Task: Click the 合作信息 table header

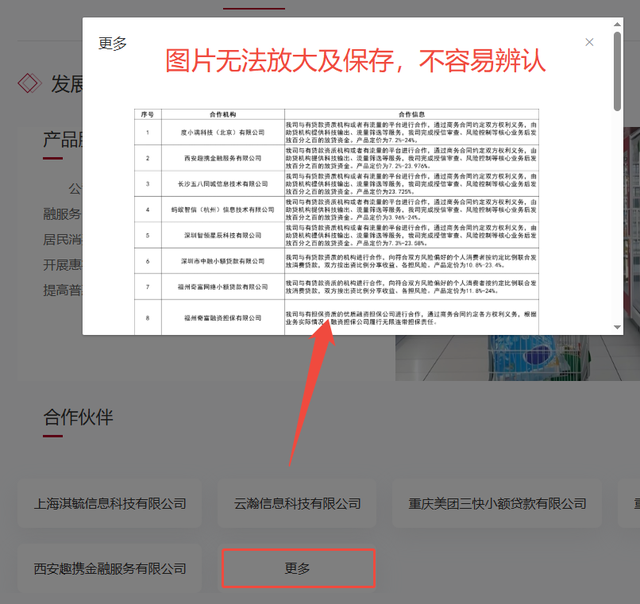Action: pos(411,114)
